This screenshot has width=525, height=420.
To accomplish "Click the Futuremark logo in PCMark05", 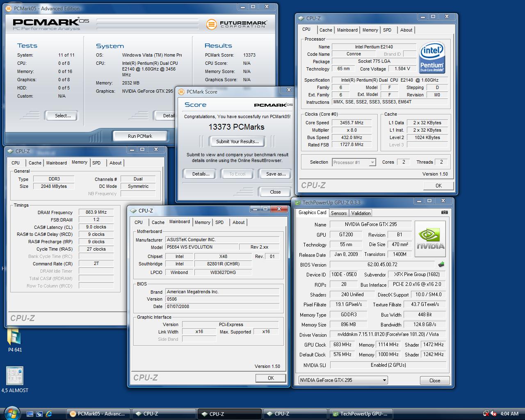I will point(236,24).
